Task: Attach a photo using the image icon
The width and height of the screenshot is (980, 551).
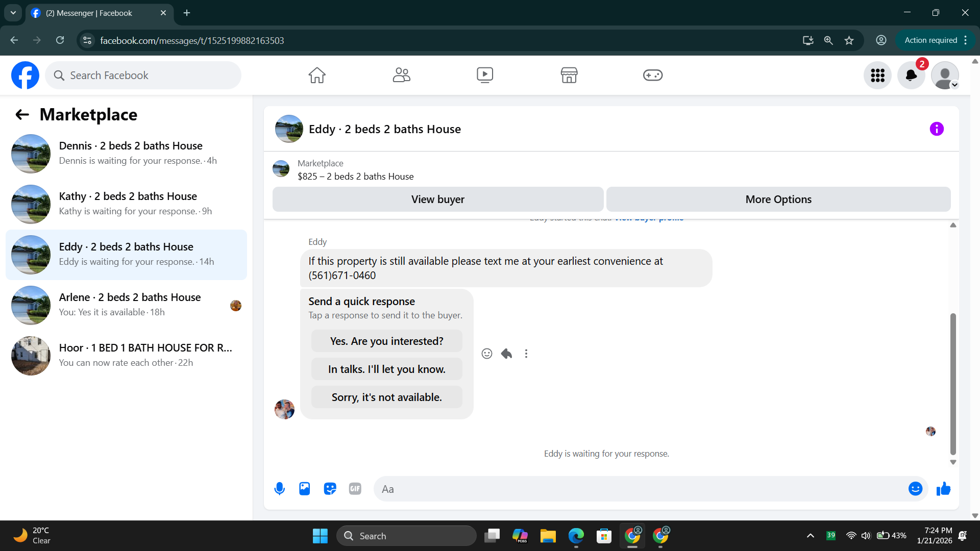Action: [305, 489]
